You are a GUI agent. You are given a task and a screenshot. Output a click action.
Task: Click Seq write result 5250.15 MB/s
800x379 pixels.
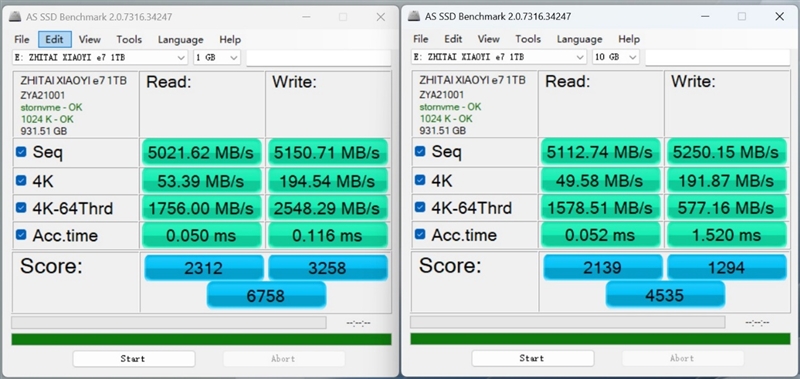pyautogui.click(x=726, y=151)
